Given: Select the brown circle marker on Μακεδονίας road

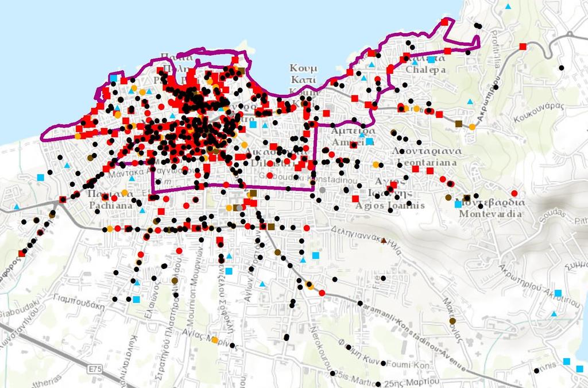Looking at the screenshot, I should [452, 321].
